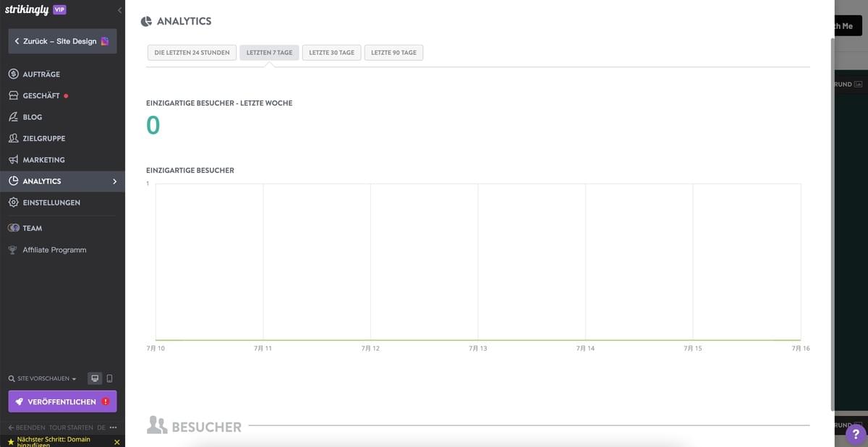Click the VIP badge

tap(60, 10)
